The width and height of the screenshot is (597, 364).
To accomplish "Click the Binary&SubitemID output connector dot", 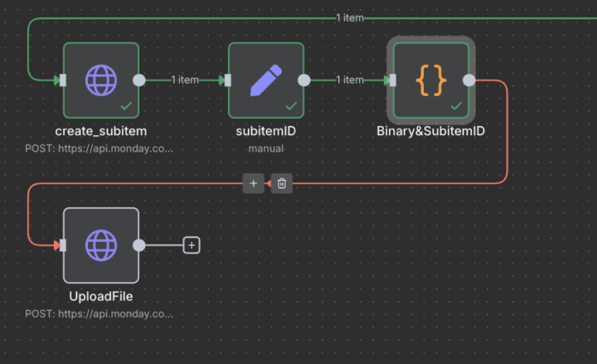I will [x=469, y=80].
